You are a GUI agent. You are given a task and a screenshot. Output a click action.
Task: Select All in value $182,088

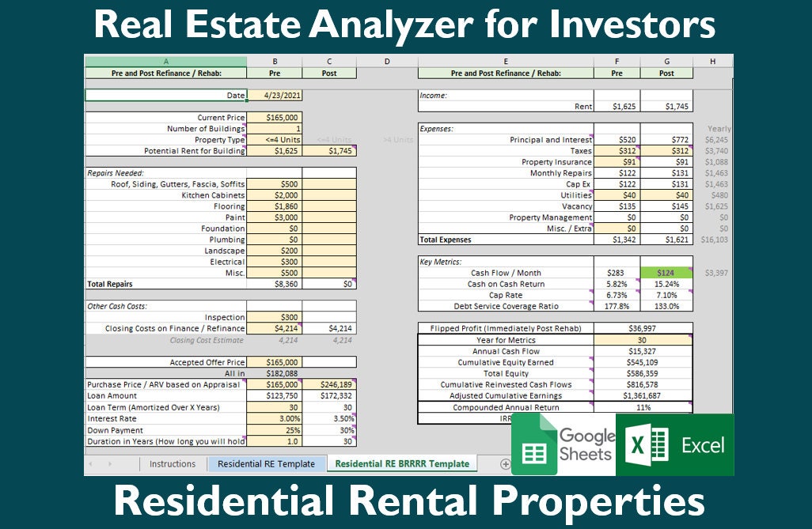tap(275, 373)
